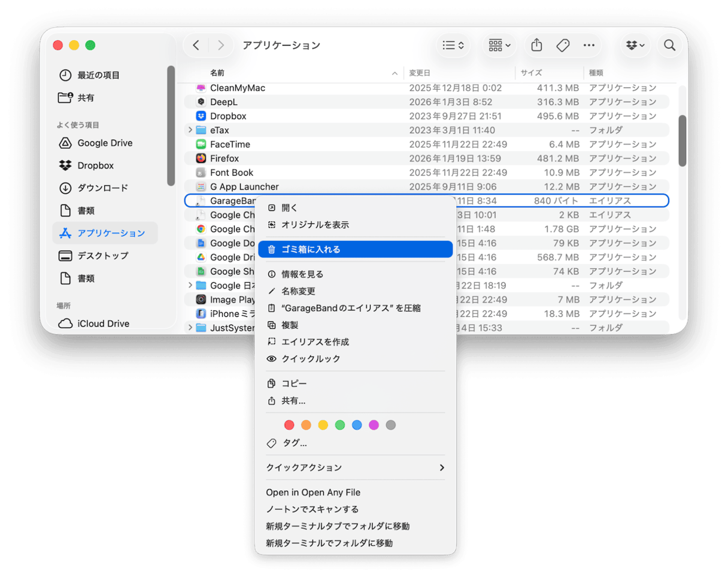Open the Tags icon in the toolbar
728x574 pixels.
coord(563,45)
